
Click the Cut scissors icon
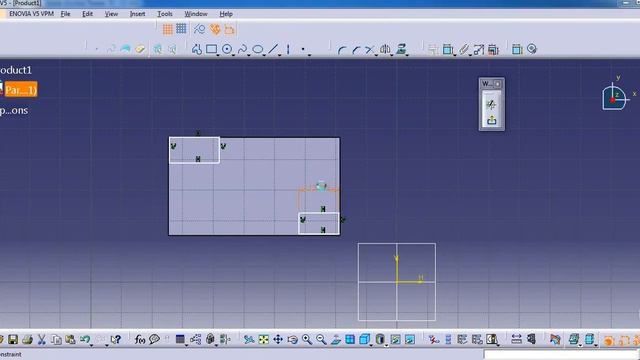(x=42, y=340)
